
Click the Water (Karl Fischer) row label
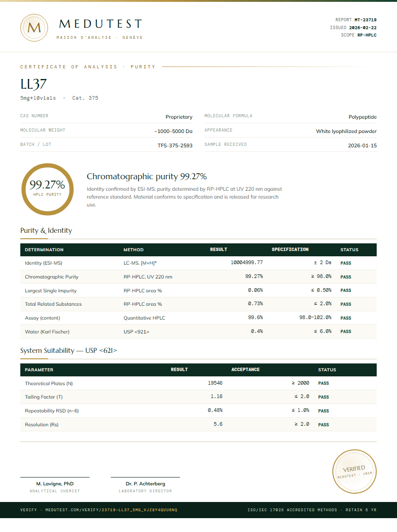click(47, 332)
